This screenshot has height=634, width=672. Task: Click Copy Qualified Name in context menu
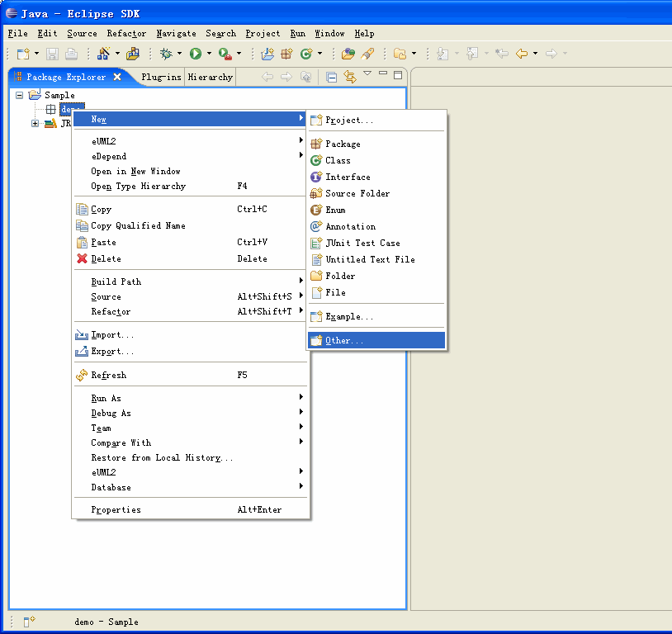190,226
